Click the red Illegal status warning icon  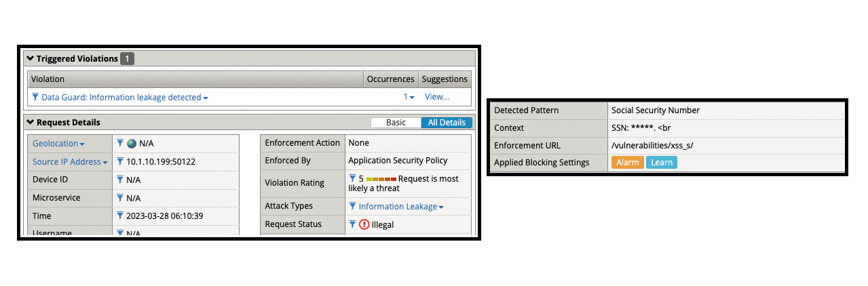364,224
